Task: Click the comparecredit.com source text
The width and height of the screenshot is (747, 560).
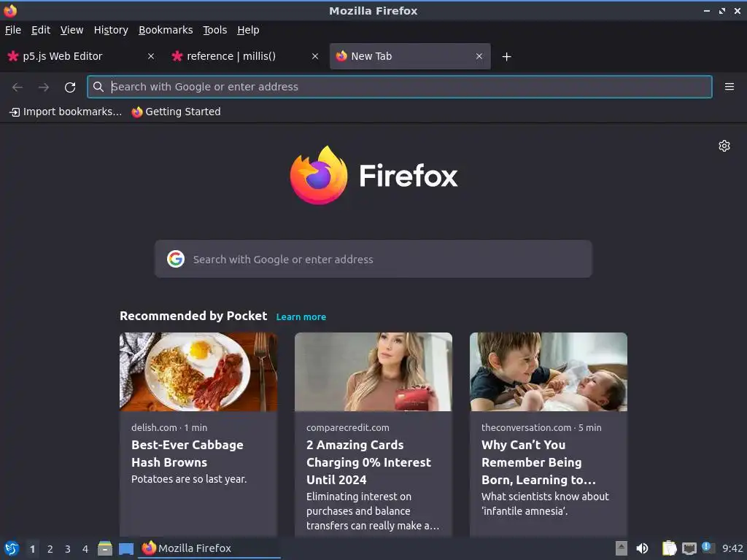Action: [348, 427]
